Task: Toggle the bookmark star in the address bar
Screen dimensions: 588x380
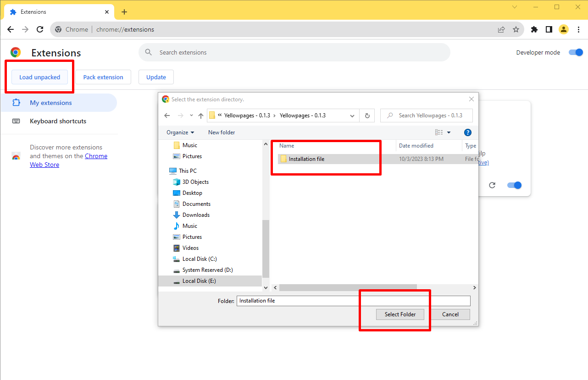Action: [516, 29]
